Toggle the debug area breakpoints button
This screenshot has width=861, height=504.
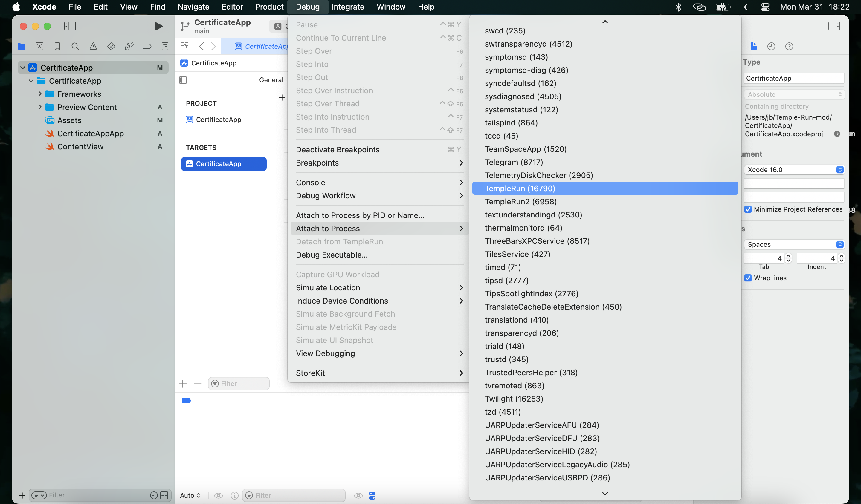(x=186, y=401)
